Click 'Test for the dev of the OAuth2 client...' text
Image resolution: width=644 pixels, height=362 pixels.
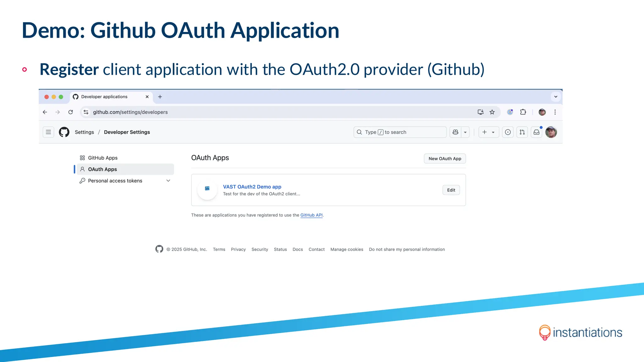(x=262, y=194)
